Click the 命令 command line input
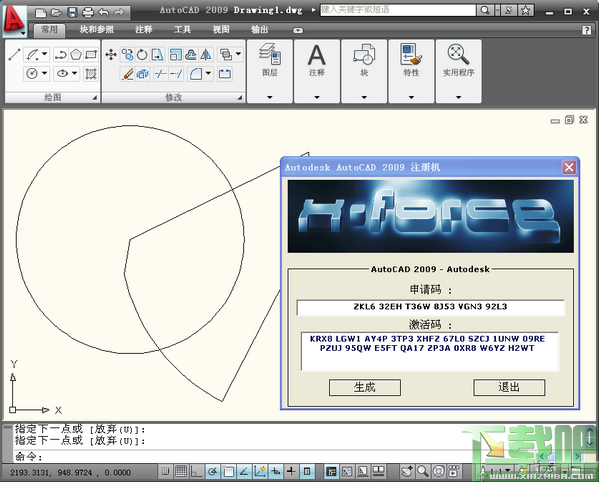This screenshot has width=599, height=482. [x=237, y=457]
